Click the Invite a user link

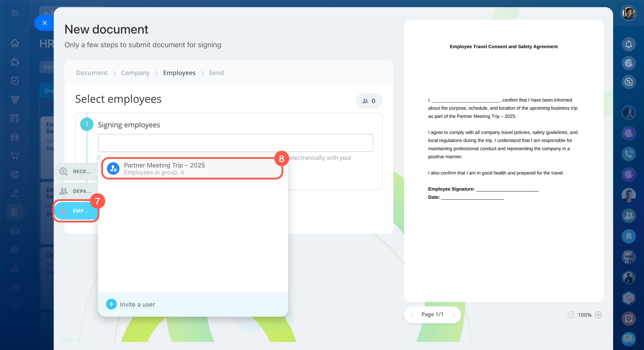(137, 304)
